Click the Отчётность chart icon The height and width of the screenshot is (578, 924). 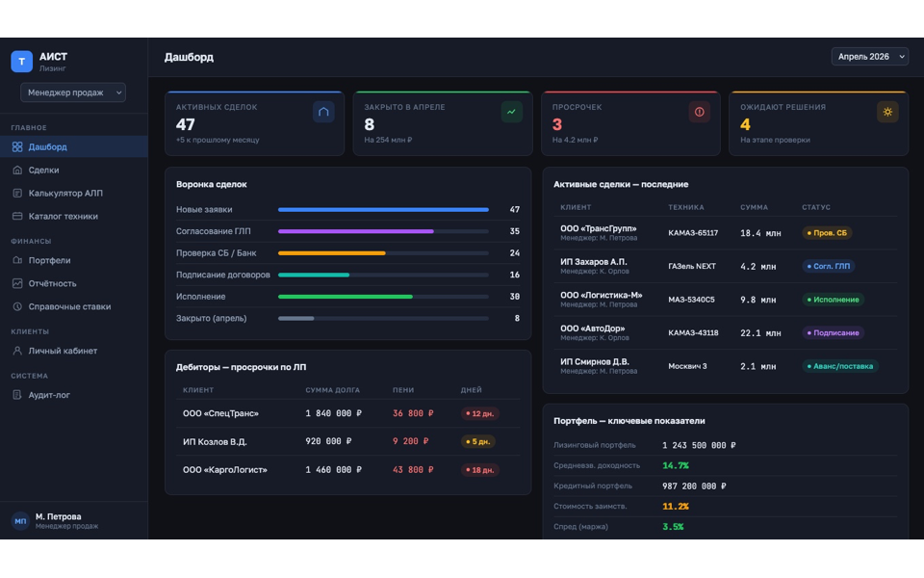(x=17, y=283)
